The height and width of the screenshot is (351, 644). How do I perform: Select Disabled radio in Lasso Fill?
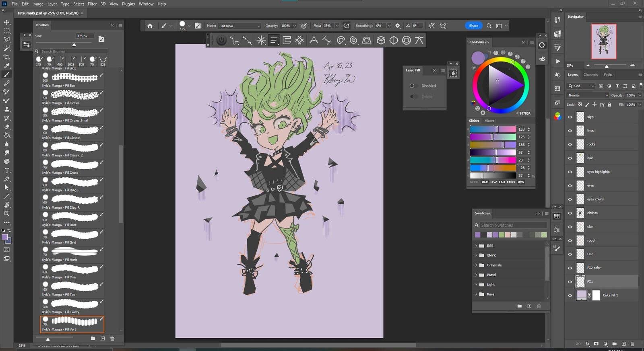coord(412,86)
